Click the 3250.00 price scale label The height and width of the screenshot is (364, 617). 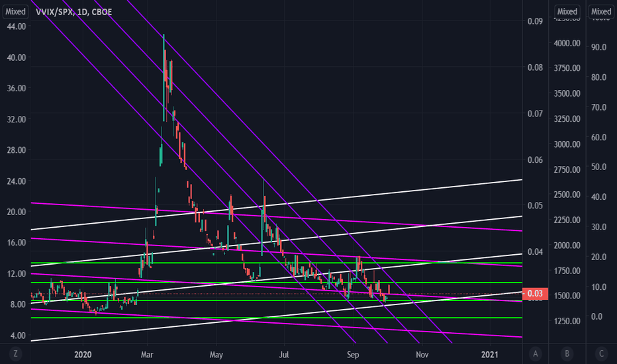pos(567,119)
